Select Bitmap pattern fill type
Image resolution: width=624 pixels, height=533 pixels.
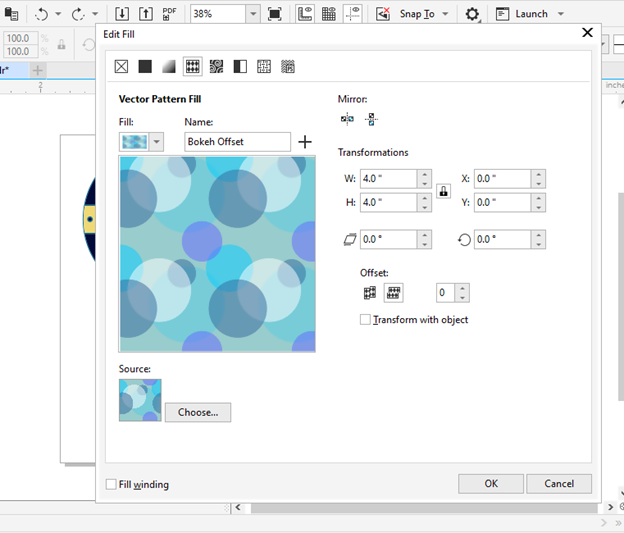point(216,67)
